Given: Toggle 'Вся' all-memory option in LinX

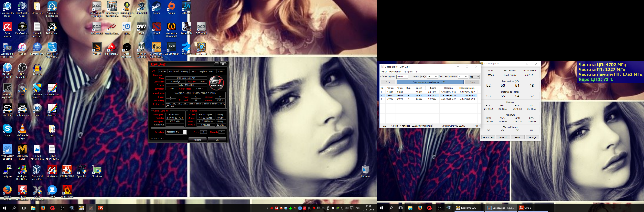Looking at the screenshot, I should [441, 77].
